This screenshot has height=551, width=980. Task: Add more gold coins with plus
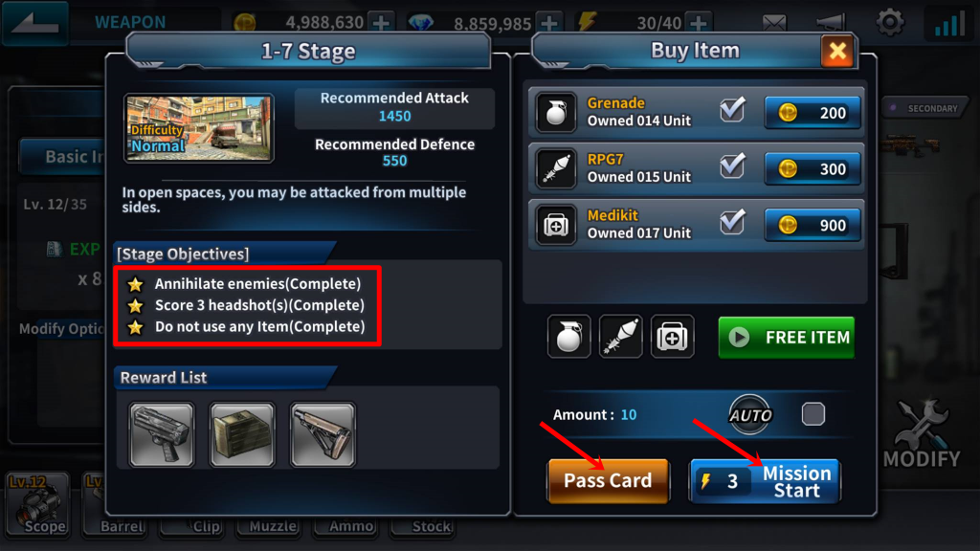pos(381,23)
